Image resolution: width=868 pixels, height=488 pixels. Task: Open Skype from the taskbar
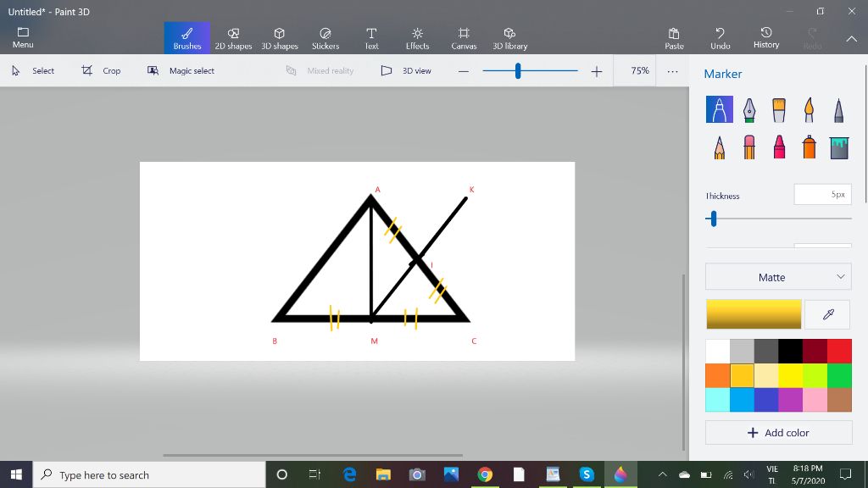point(587,474)
